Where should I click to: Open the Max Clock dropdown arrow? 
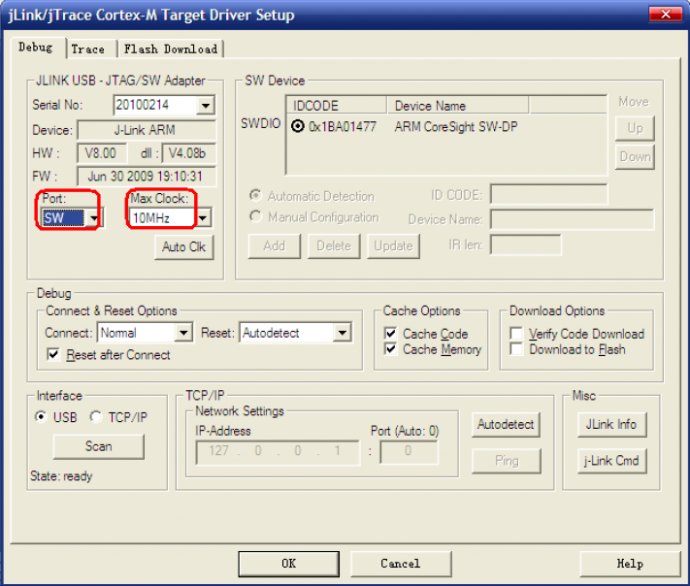203,218
